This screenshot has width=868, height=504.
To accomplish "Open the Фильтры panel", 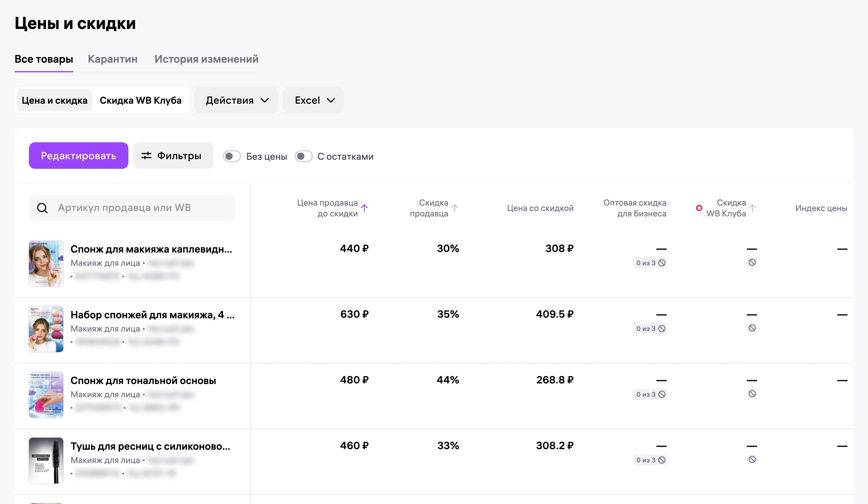I will click(173, 156).
